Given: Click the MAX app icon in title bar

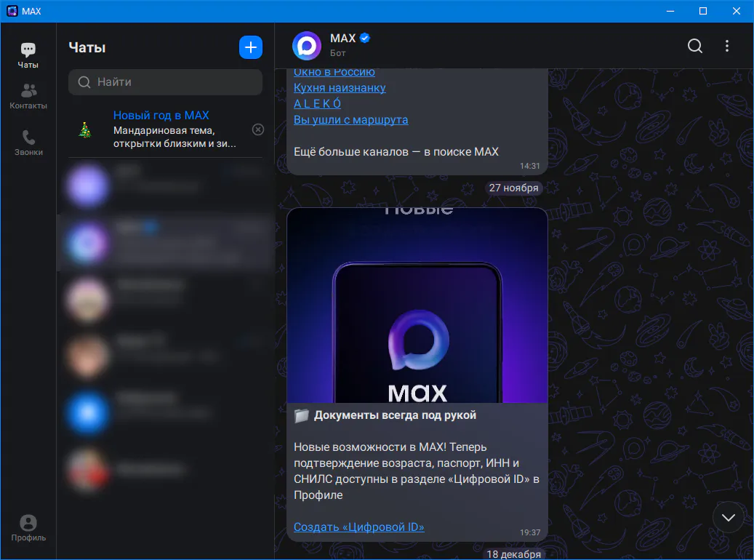Looking at the screenshot, I should (12, 11).
